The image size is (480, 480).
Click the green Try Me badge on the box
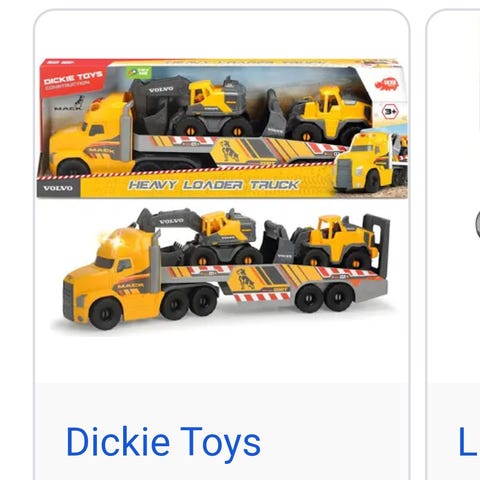(x=139, y=72)
